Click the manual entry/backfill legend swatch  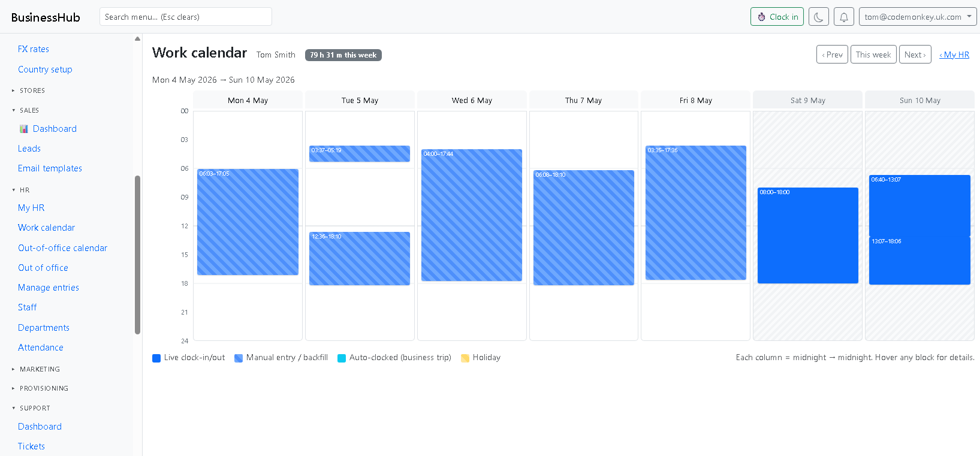pos(239,358)
